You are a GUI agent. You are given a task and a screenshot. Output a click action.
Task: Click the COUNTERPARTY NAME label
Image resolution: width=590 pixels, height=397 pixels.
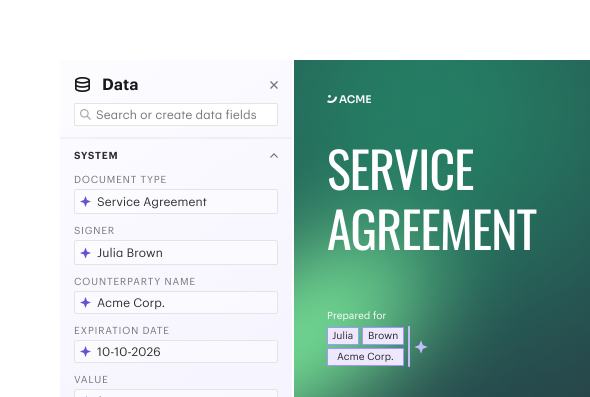[135, 281]
